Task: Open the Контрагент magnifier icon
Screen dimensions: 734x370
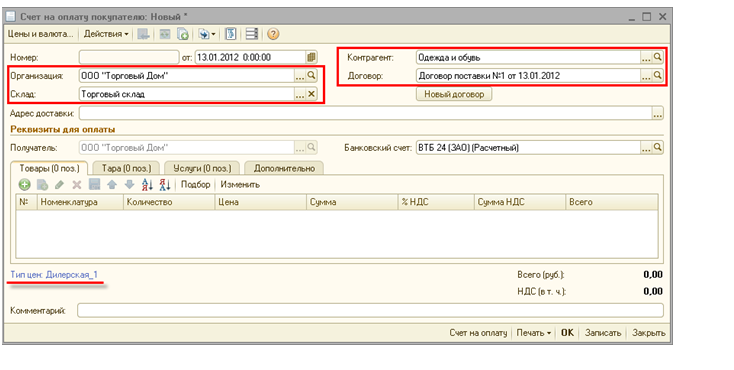Action: pyautogui.click(x=658, y=58)
